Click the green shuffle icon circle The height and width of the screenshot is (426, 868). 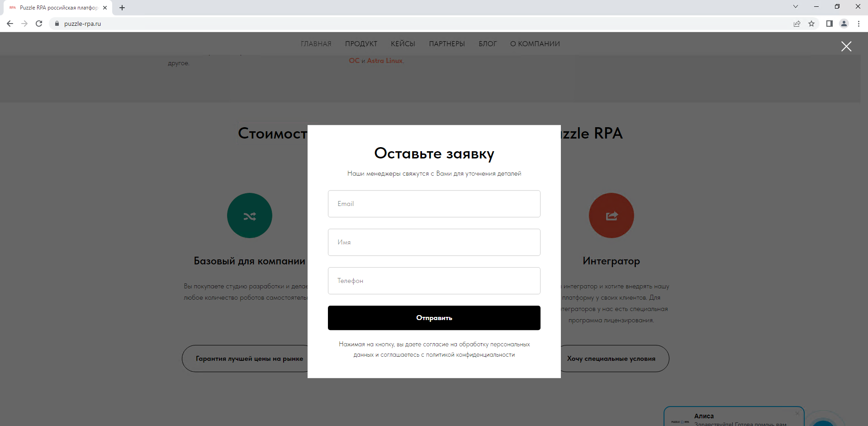tap(250, 215)
